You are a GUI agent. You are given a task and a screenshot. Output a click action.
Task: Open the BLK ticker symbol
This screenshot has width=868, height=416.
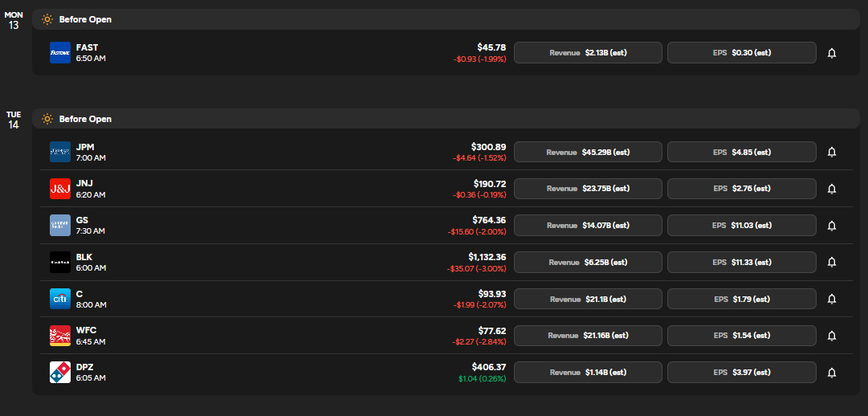[x=84, y=258]
